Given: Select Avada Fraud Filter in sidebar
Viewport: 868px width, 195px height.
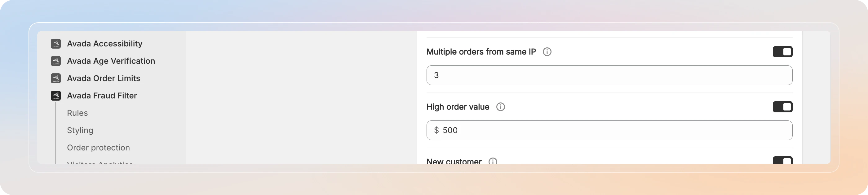Looking at the screenshot, I should (x=102, y=96).
